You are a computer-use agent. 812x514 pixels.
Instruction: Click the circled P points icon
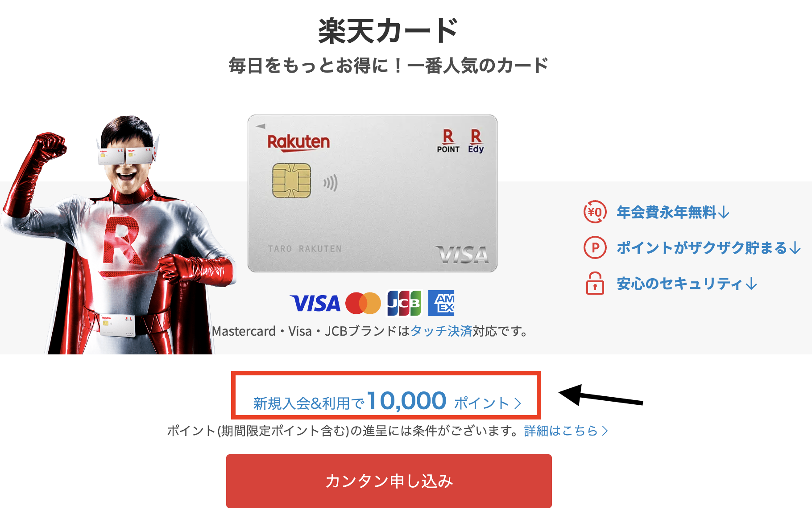595,247
